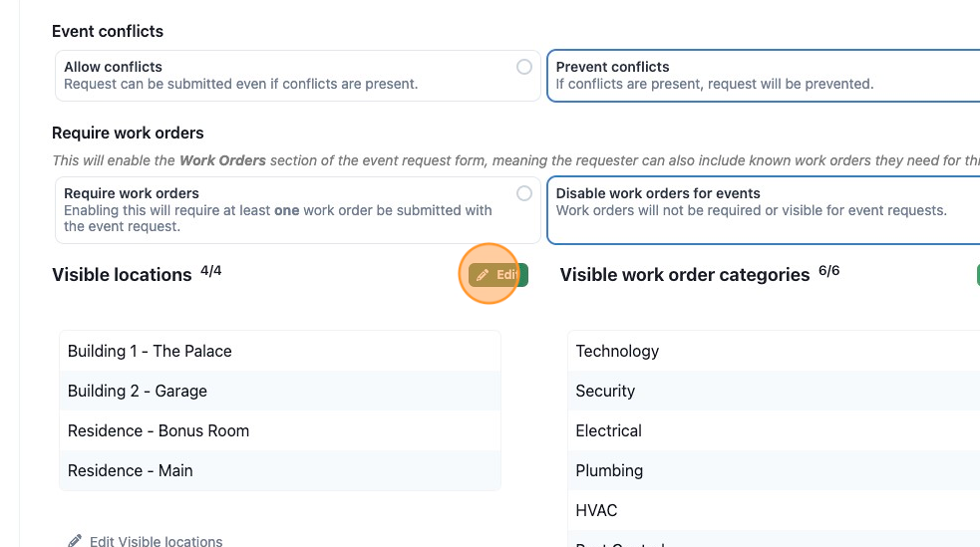Click the Plumbing category row
Viewport: 980px width, 547px height.
click(x=774, y=471)
